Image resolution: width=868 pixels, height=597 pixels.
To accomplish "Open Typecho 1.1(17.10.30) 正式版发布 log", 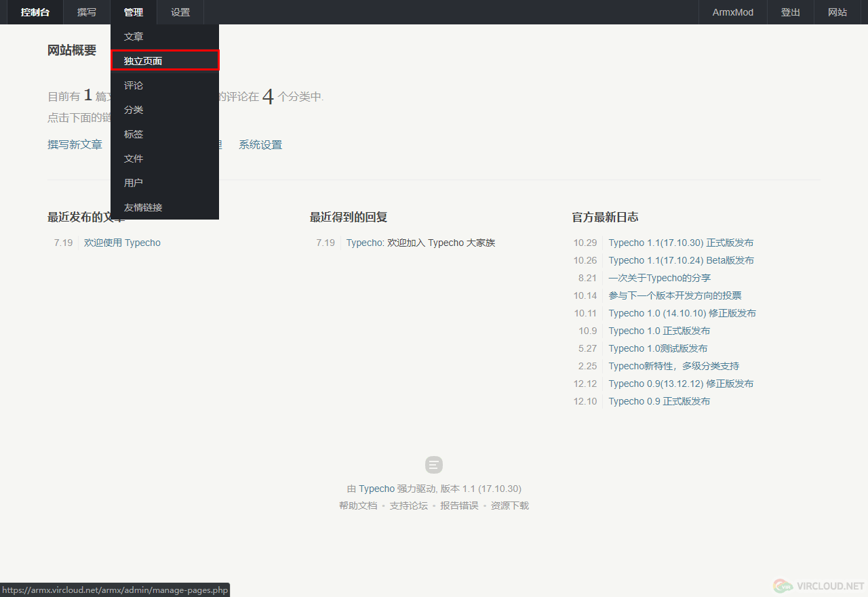I will (x=681, y=243).
